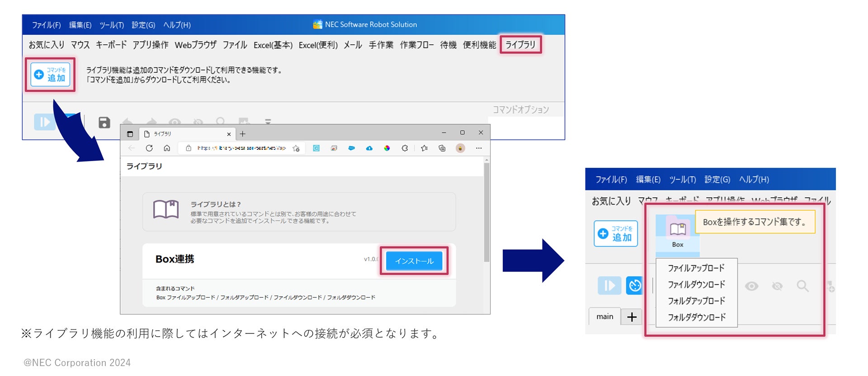Open ヘルプ(H) menu in the Box commands window
Screen dimensions: 868x376
tap(754, 180)
